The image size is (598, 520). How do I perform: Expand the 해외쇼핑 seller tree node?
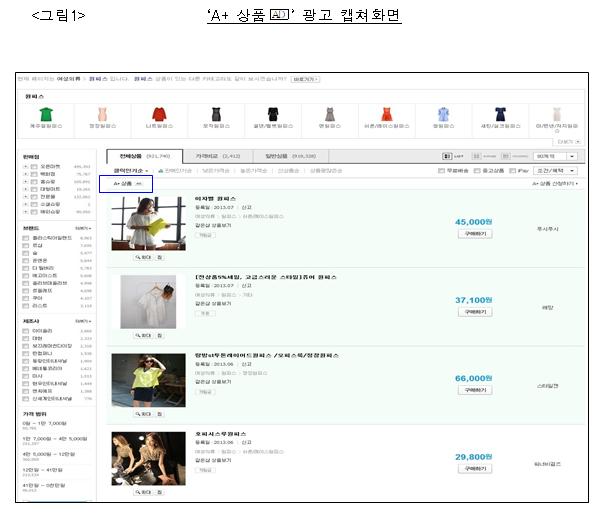[25, 212]
